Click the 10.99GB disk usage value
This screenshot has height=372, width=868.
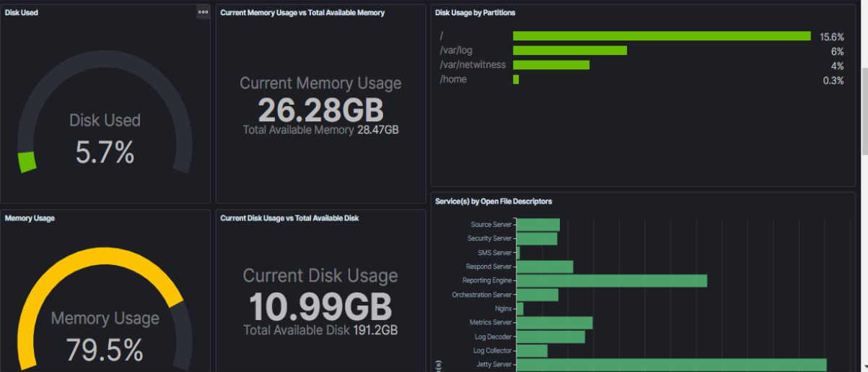tap(320, 306)
